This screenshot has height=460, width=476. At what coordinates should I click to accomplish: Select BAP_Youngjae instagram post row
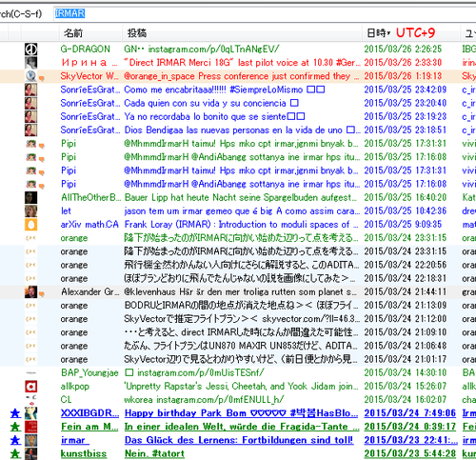pyautogui.click(x=194, y=372)
